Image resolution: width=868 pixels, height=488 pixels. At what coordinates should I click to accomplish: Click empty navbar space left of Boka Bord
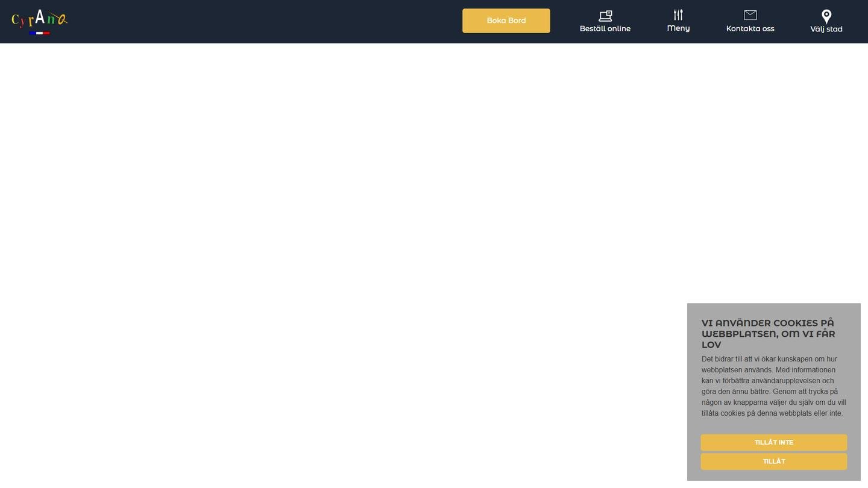point(271,21)
